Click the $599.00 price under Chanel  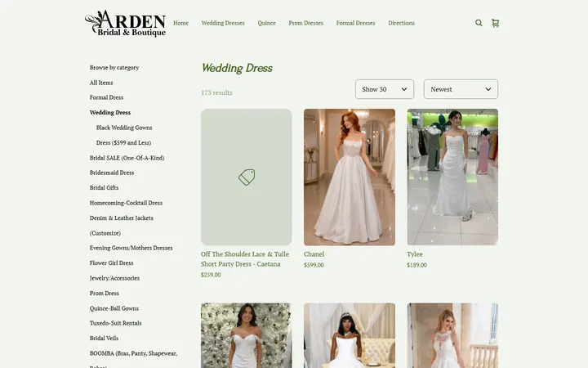(x=314, y=265)
